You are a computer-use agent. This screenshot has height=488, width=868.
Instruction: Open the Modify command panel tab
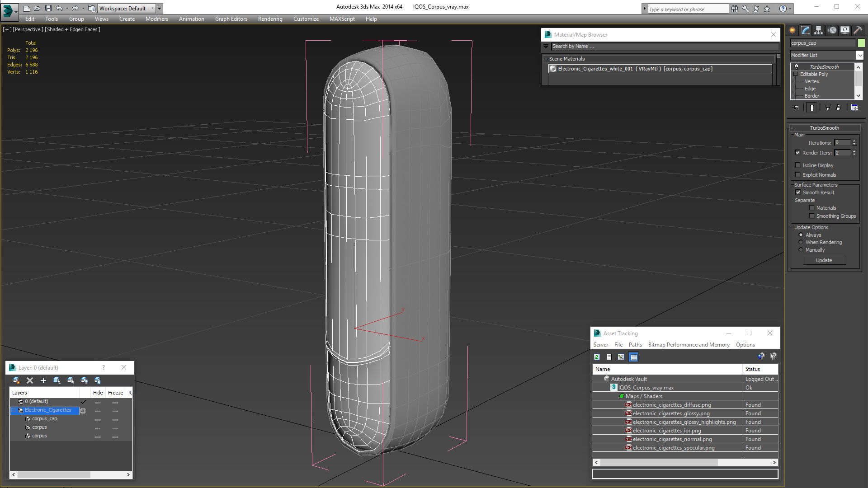pos(806,30)
